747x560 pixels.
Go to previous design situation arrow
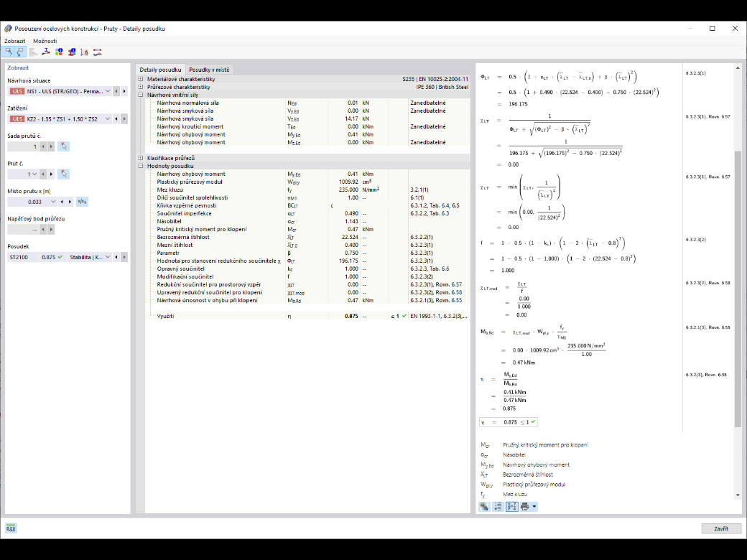[x=116, y=91]
